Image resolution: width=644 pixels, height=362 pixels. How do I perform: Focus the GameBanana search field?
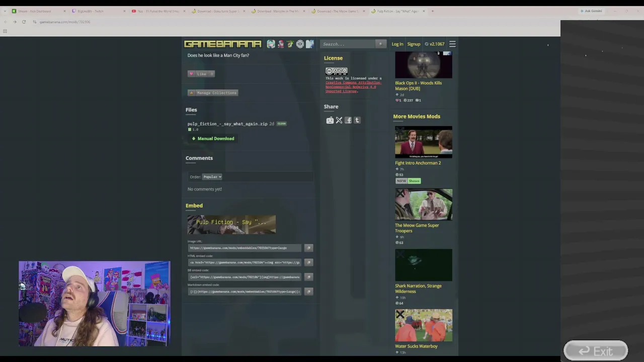(348, 44)
